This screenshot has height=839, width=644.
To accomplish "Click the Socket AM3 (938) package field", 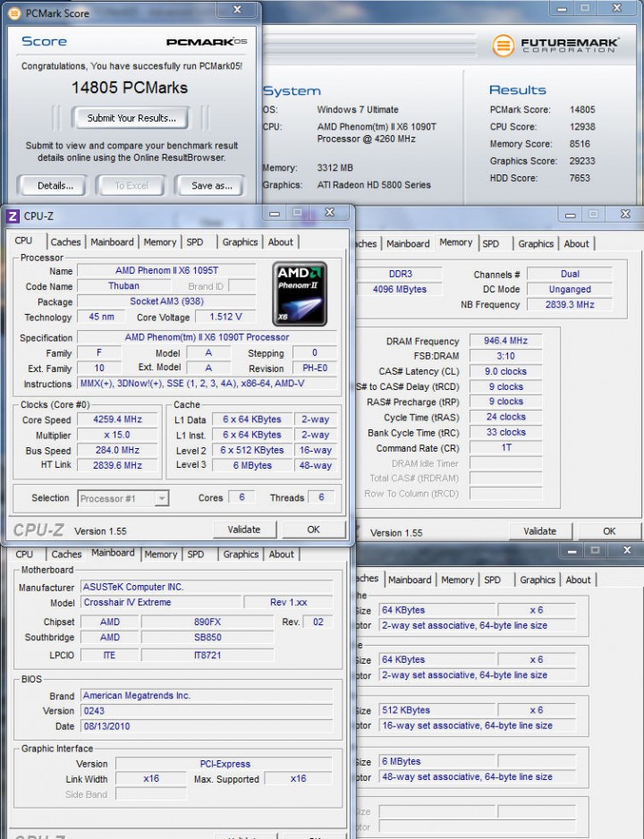I will (166, 301).
